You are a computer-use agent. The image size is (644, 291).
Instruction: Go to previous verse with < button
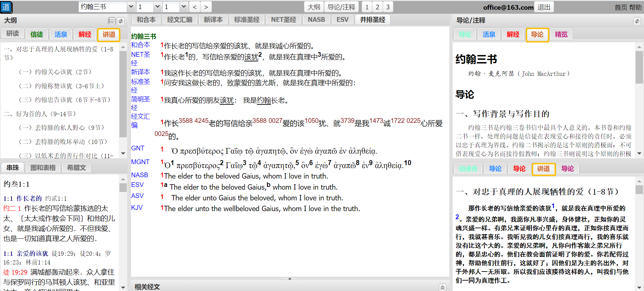[x=195, y=7]
